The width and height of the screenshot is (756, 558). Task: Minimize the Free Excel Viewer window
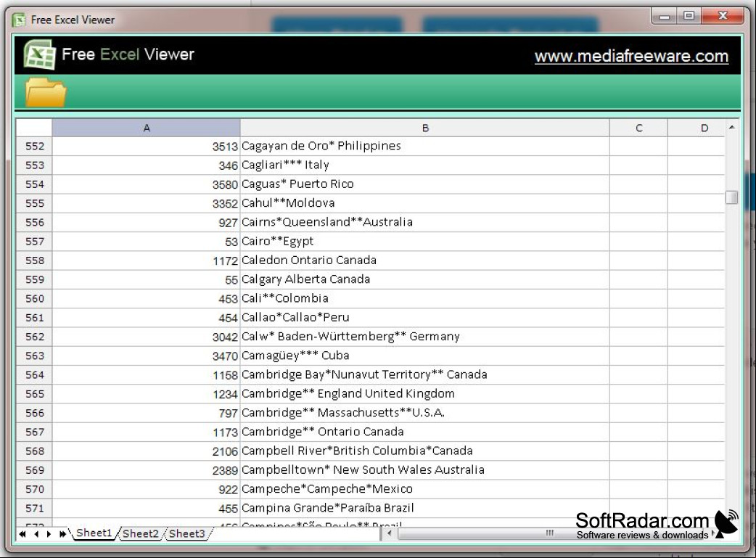665,16
